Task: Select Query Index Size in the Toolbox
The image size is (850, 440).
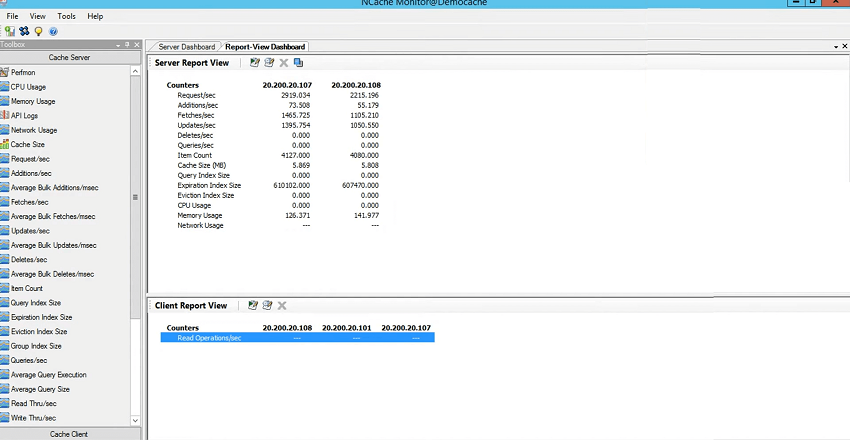Action: [36, 303]
